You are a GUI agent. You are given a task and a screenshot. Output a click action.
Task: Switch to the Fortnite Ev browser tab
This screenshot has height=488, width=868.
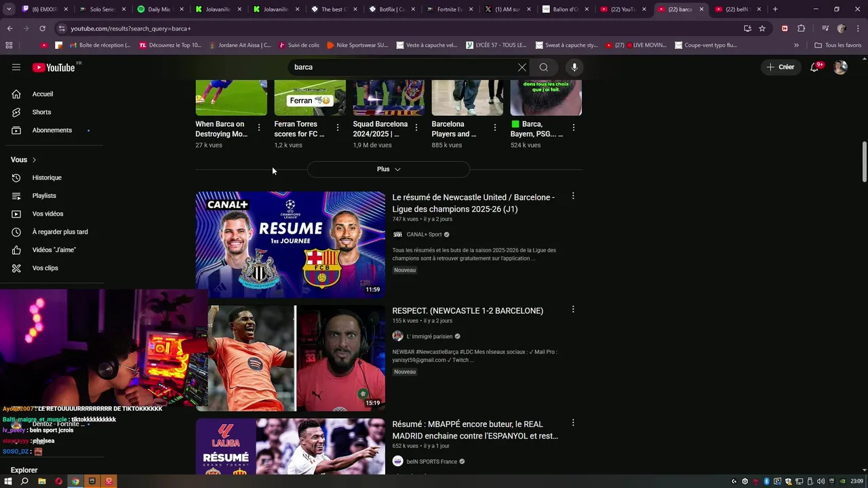click(x=449, y=9)
